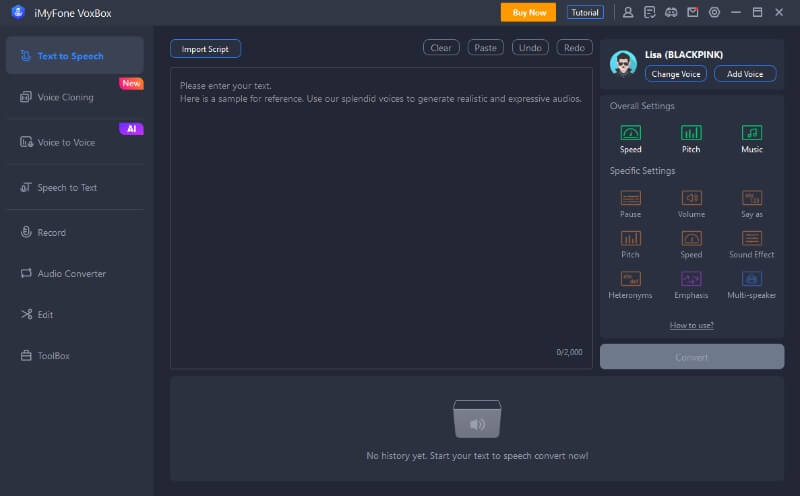800x496 pixels.
Task: Choose Speed under Specific Settings
Action: [x=691, y=244]
